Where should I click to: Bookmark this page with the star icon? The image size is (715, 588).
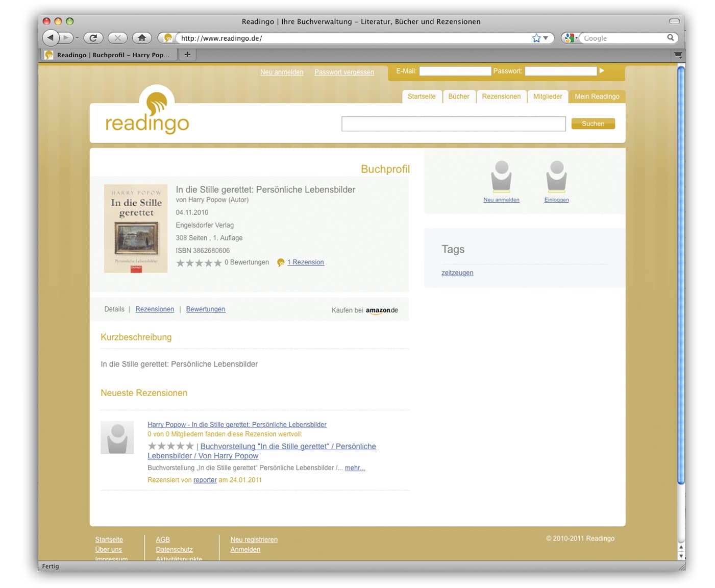pos(536,38)
